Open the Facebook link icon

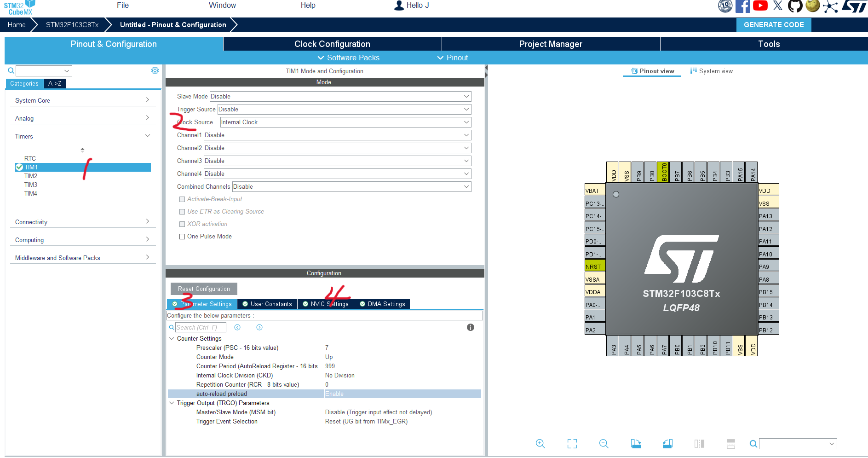click(x=742, y=6)
